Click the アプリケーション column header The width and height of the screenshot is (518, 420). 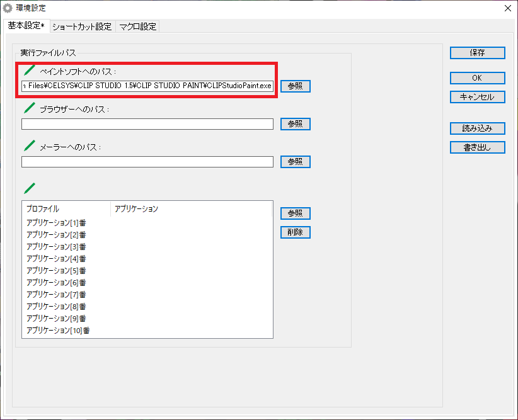[x=136, y=208]
